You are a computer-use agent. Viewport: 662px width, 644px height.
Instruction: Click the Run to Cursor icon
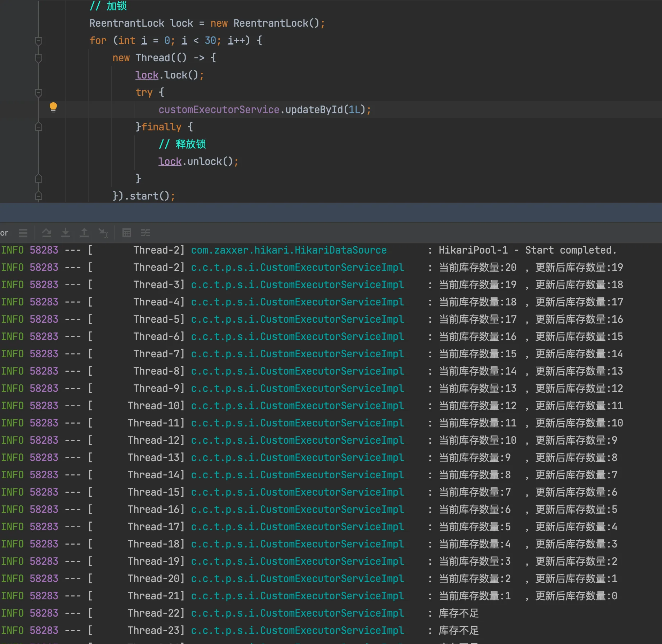[103, 233]
